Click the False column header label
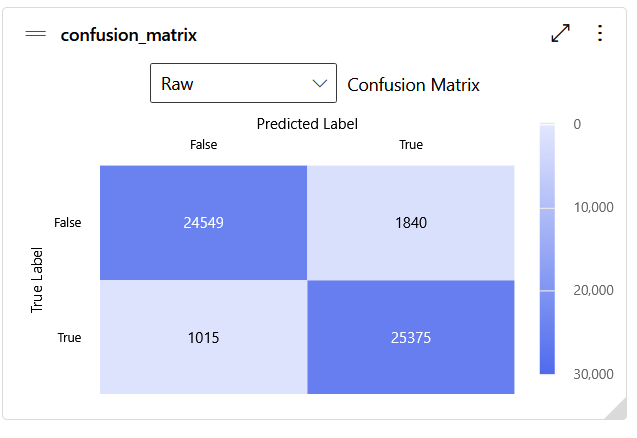This screenshot has height=438, width=637. click(203, 145)
